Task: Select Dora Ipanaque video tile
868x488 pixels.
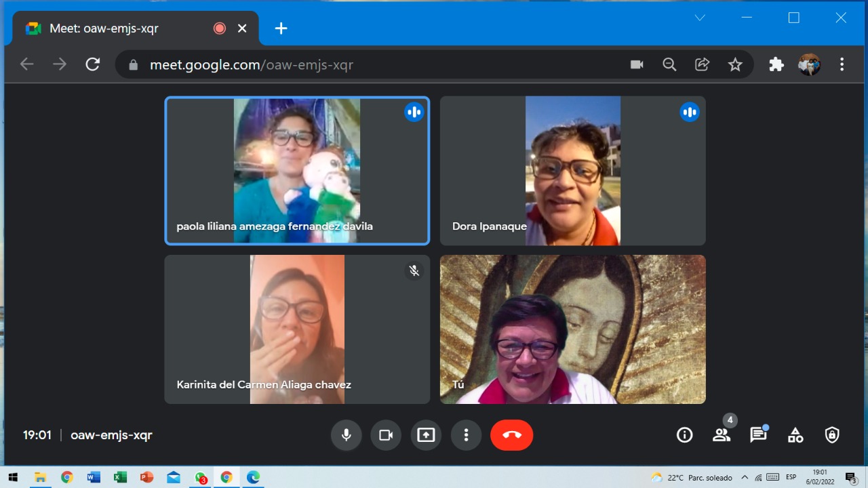Action: 573,171
